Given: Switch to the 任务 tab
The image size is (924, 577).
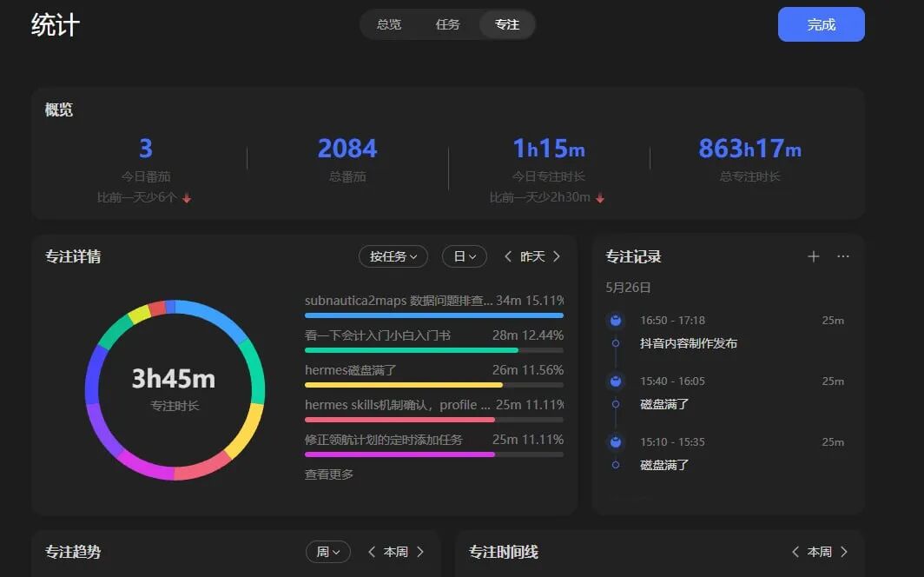Looking at the screenshot, I should (x=447, y=24).
